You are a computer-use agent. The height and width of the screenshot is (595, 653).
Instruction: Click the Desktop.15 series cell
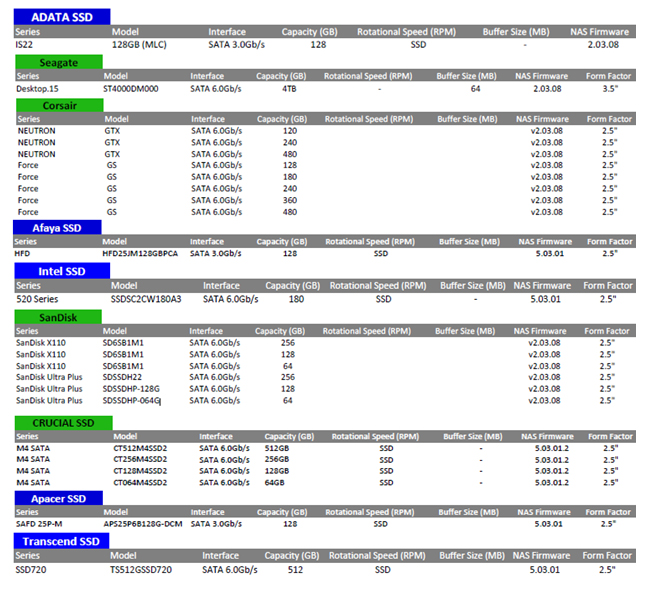(x=37, y=89)
